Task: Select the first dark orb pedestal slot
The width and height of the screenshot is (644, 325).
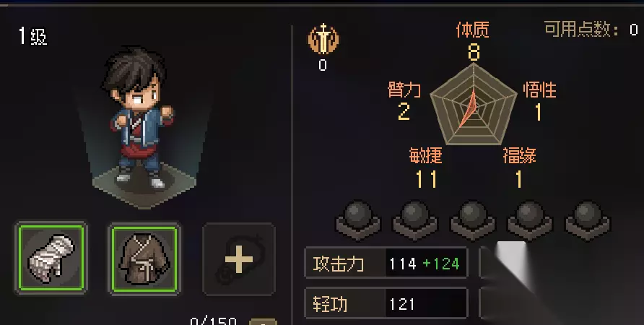Action: [x=358, y=220]
